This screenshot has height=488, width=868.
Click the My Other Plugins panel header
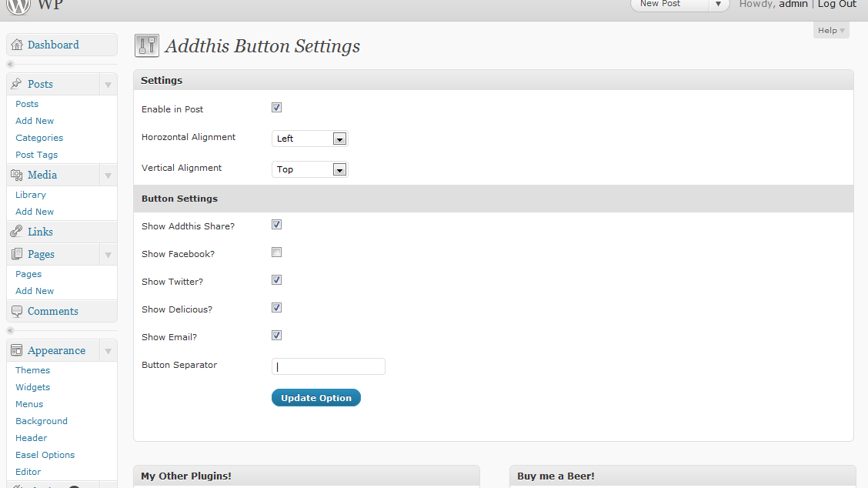(x=307, y=476)
